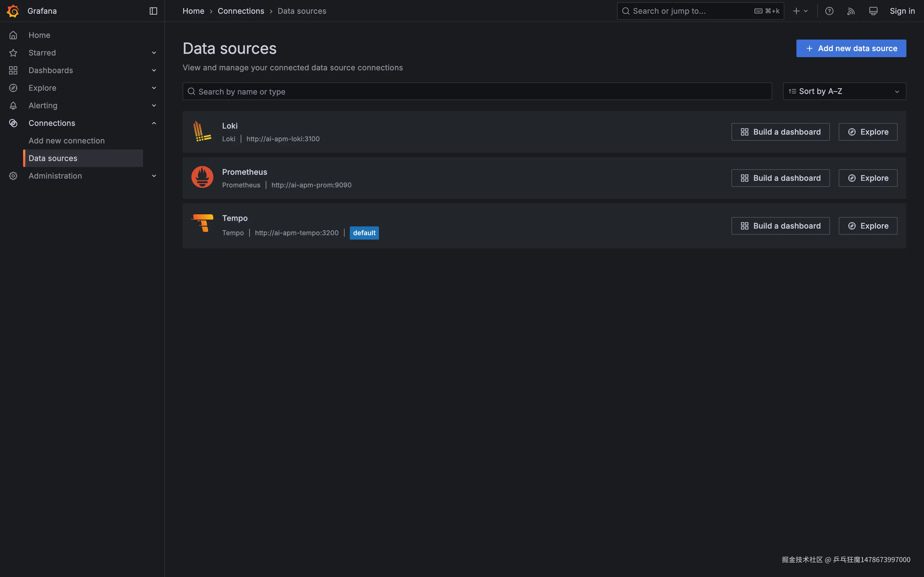Click Build a dashboard for Loki
This screenshot has height=577, width=924.
coord(780,132)
